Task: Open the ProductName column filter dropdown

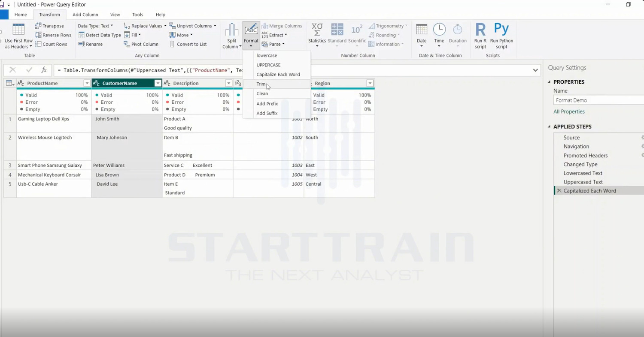Action: click(87, 83)
